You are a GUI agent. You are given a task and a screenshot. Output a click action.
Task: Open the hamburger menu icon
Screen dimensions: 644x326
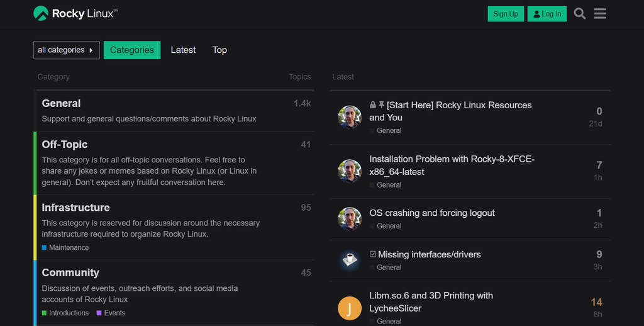[x=600, y=14]
